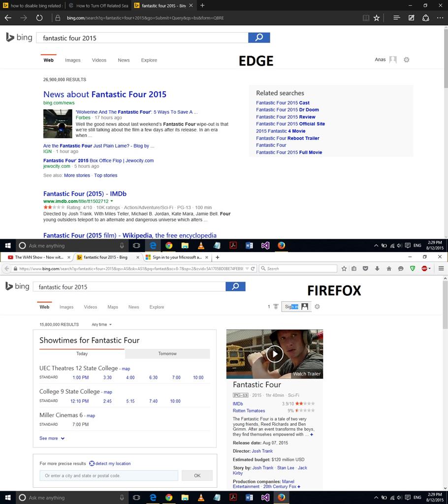Add page to favorites in Edge
448x504 pixels.
[377, 18]
